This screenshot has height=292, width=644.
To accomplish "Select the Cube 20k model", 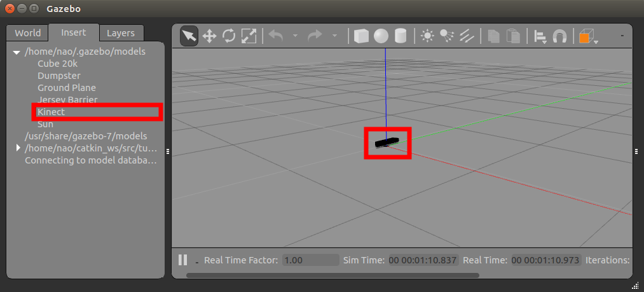I will [x=57, y=64].
